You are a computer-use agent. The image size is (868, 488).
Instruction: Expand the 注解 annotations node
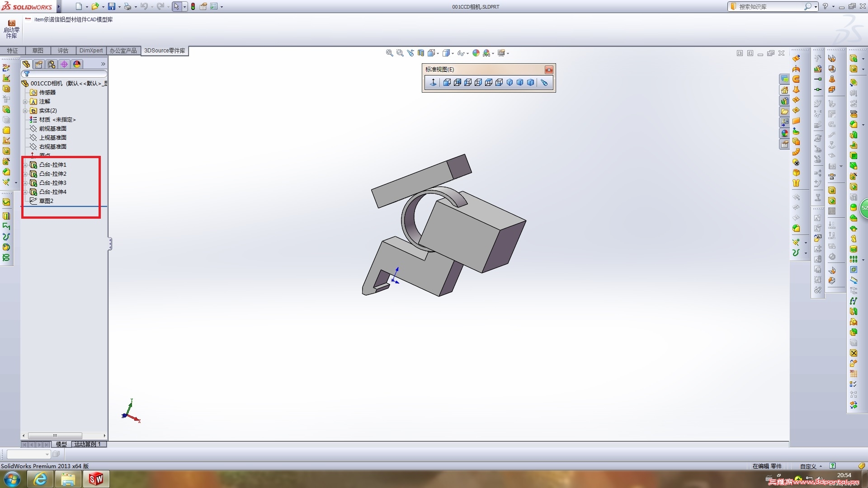25,102
